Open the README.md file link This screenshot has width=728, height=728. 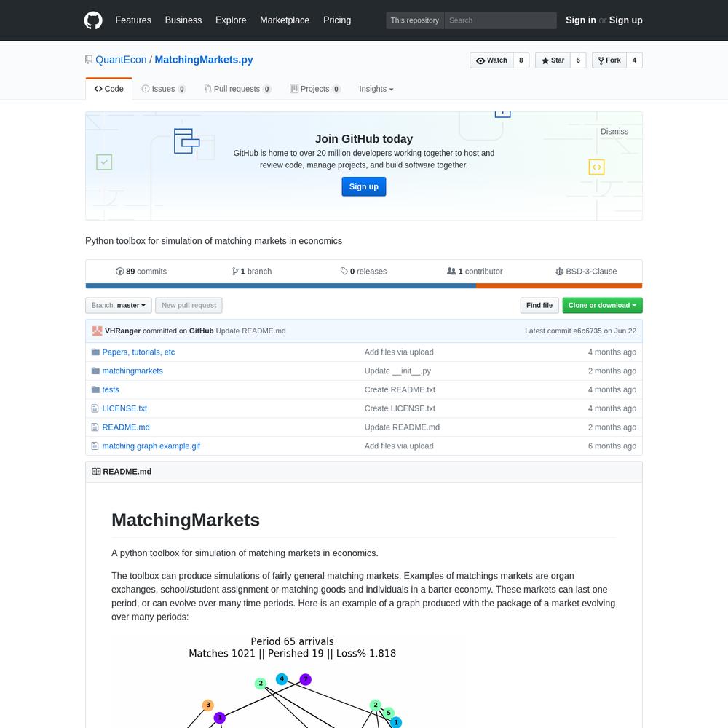point(126,427)
